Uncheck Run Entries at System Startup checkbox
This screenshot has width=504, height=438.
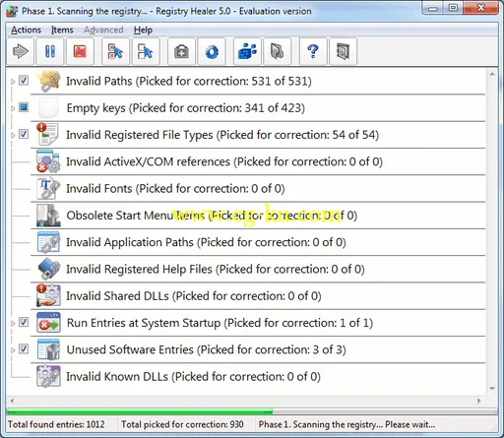(x=24, y=322)
